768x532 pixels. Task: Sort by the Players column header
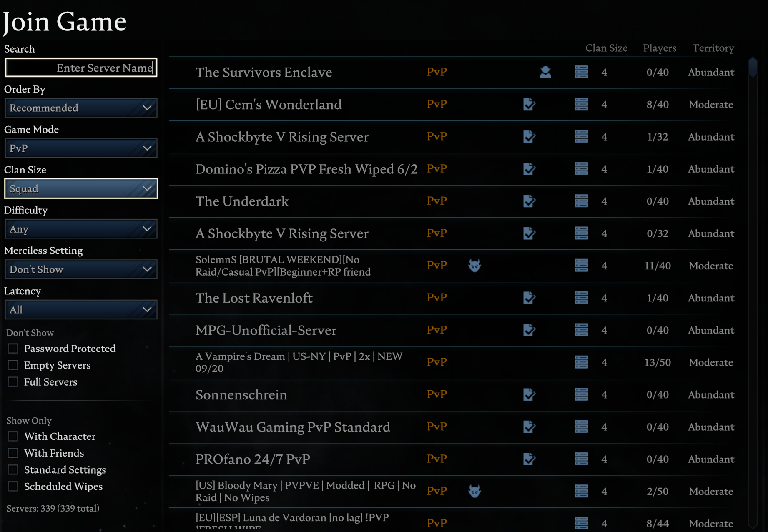click(x=659, y=48)
